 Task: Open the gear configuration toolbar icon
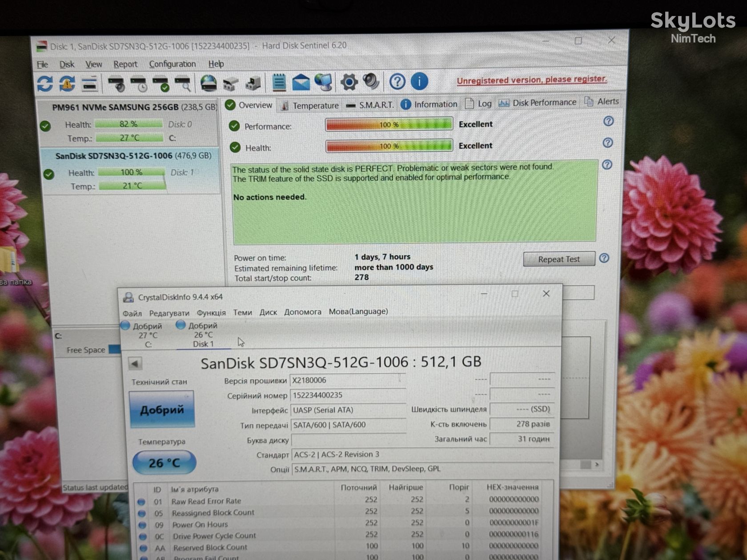tap(349, 82)
